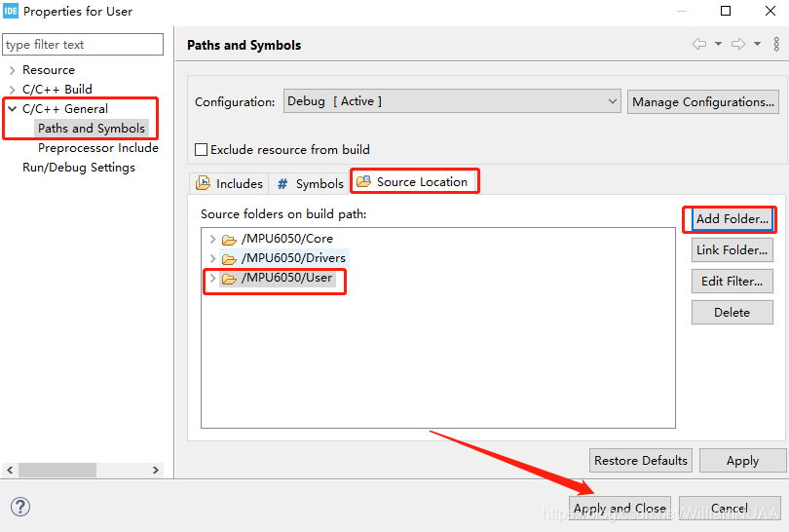Maximize the Properties for User window

[x=726, y=11]
